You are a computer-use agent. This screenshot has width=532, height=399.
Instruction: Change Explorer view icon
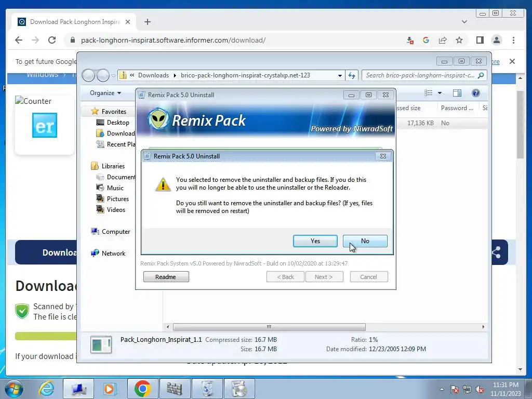click(429, 93)
